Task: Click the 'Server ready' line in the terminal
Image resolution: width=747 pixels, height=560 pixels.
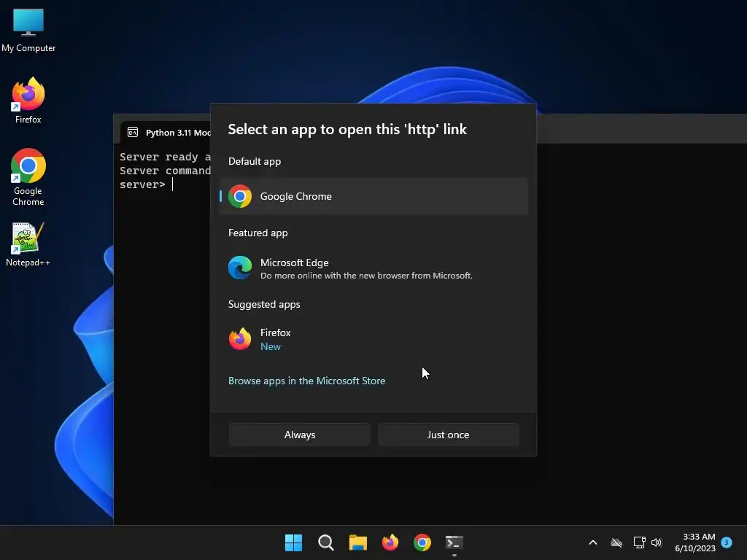Action: (x=165, y=157)
